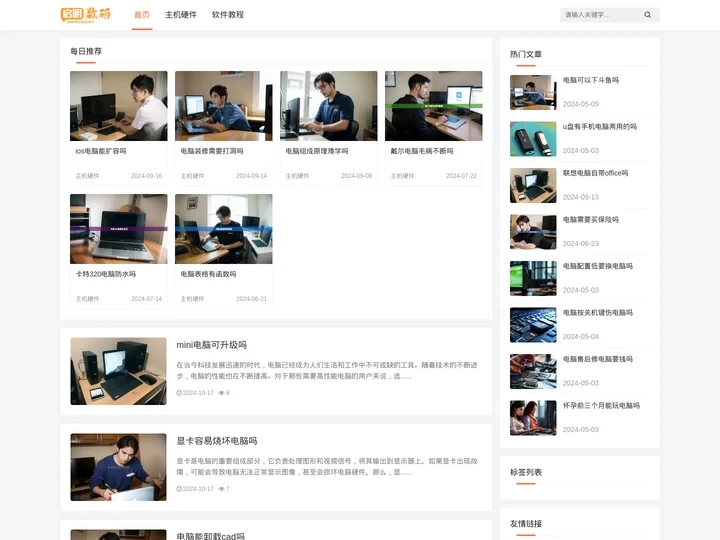720x540 pixels.
Task: Open the 主机硬件 navigation tab
Action: point(181,15)
